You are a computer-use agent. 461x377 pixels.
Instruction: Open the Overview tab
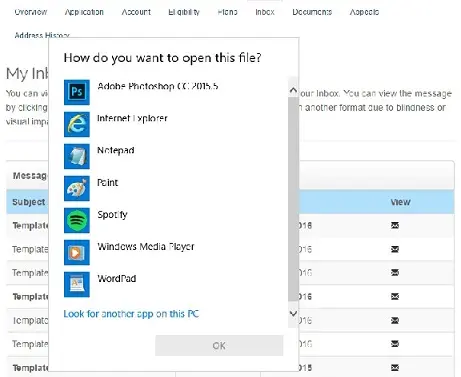click(x=31, y=12)
